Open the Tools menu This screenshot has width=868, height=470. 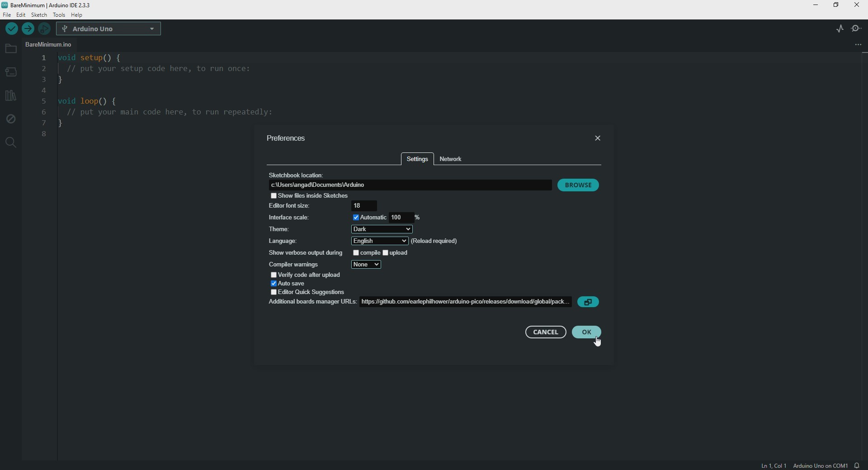[x=59, y=15]
